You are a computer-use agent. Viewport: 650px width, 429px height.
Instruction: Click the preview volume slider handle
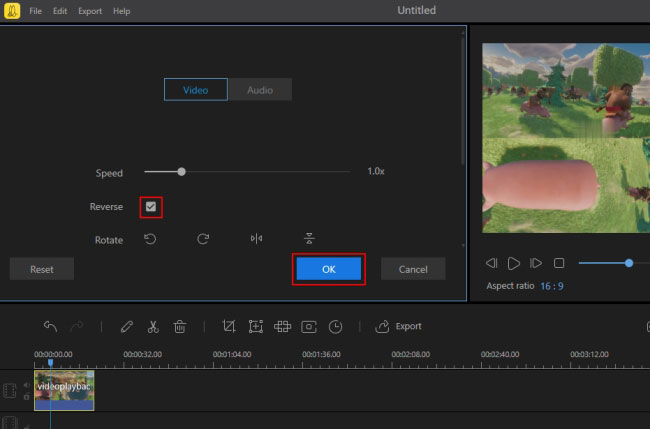tap(629, 263)
